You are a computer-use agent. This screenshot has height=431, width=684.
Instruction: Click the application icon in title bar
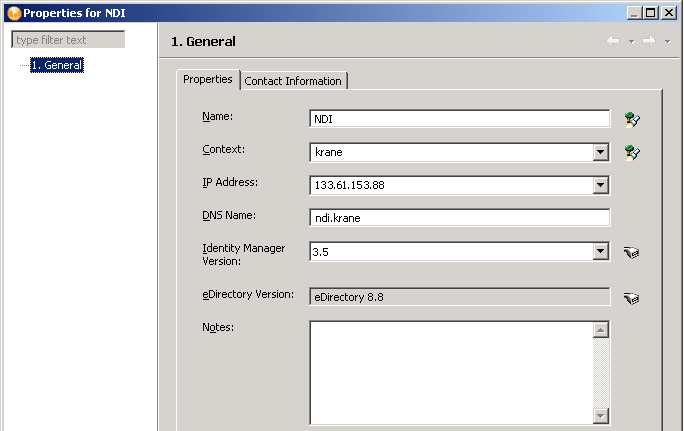point(14,13)
